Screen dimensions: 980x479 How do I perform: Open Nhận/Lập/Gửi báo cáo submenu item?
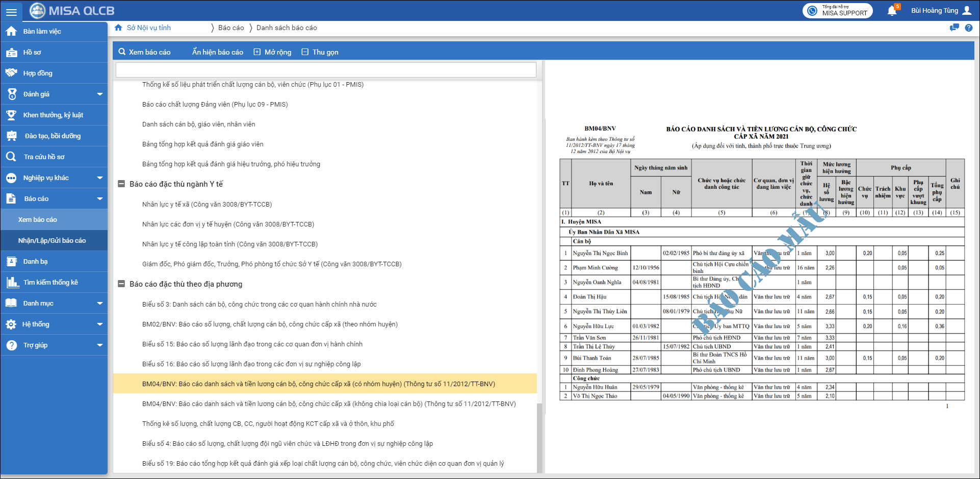coord(52,241)
